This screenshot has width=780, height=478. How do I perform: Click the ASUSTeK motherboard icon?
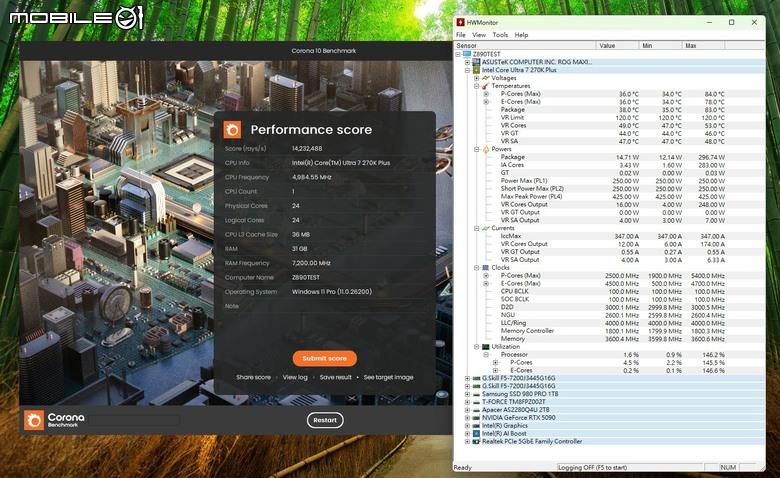pos(476,62)
